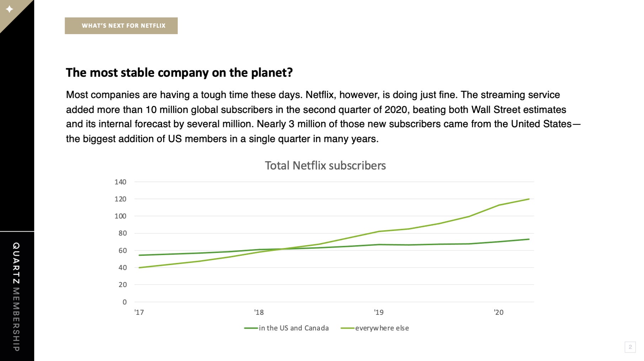Select the 'in the US and Canada' legend entry

(286, 328)
